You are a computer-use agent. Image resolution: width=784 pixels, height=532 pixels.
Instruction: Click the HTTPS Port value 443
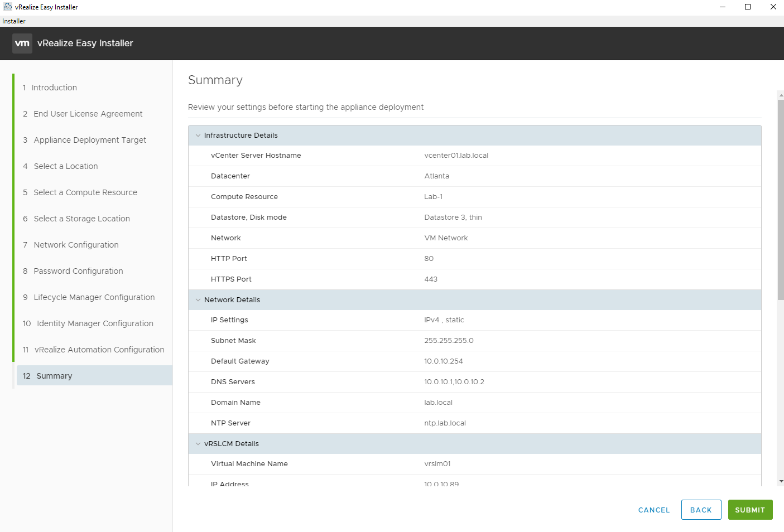[431, 279]
